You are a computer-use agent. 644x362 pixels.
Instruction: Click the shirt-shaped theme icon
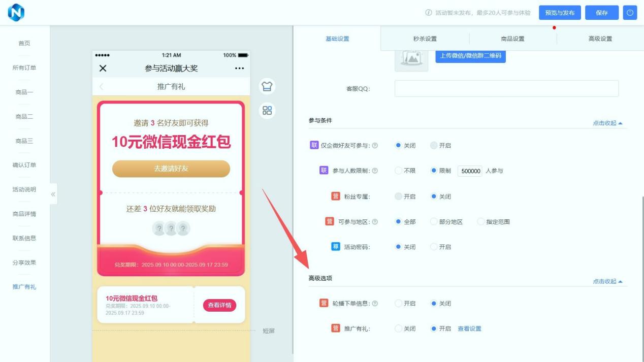click(267, 86)
